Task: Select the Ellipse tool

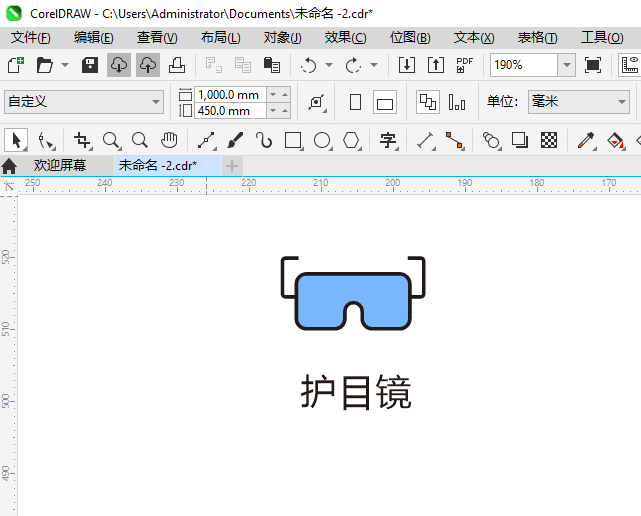Action: tap(323, 141)
